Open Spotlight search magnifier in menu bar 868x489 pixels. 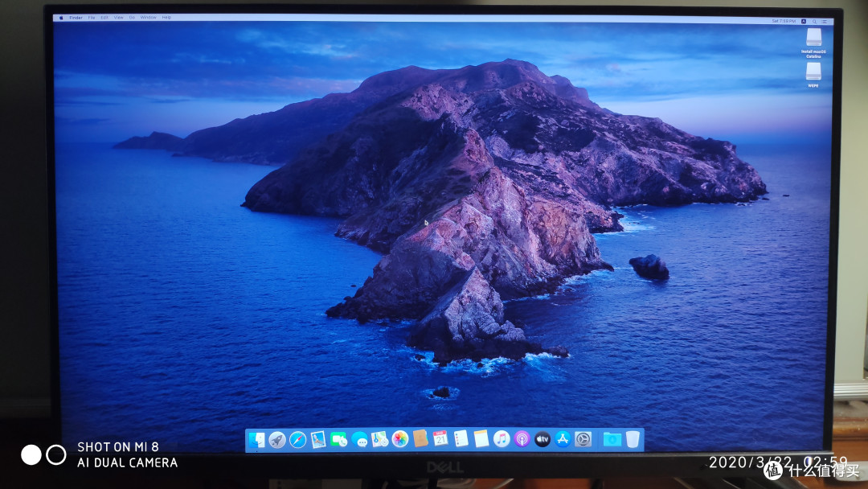[814, 22]
